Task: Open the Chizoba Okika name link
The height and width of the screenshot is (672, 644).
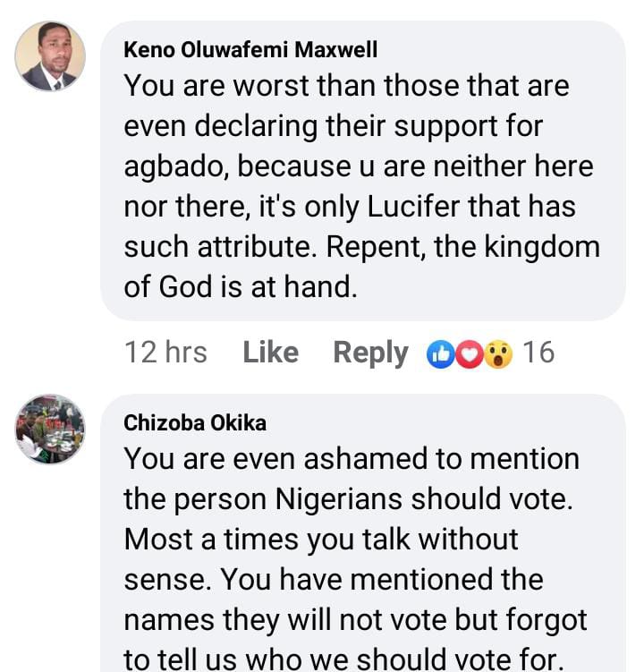Action: click(x=195, y=422)
